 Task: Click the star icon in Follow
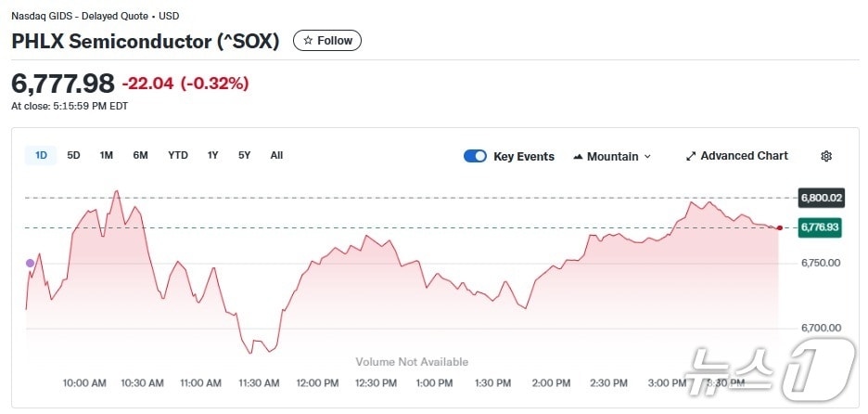coord(308,41)
